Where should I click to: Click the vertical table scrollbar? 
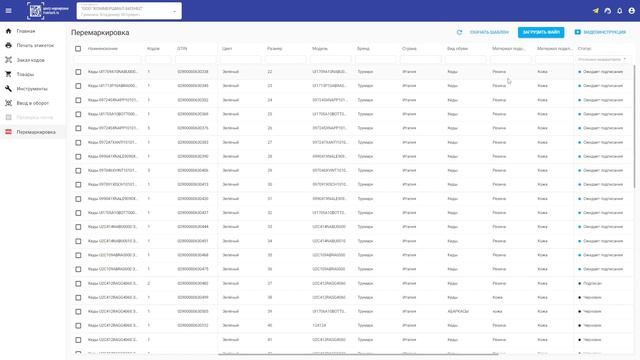click(x=634, y=127)
